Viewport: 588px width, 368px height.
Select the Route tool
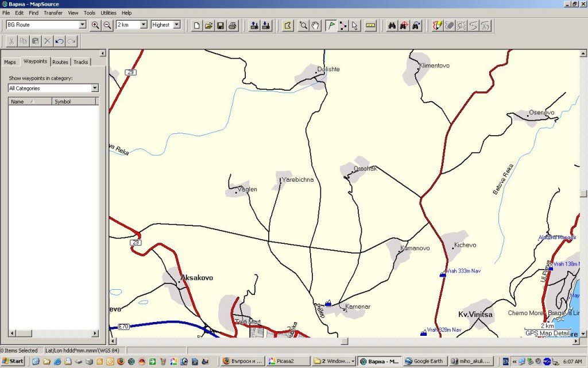click(x=343, y=25)
